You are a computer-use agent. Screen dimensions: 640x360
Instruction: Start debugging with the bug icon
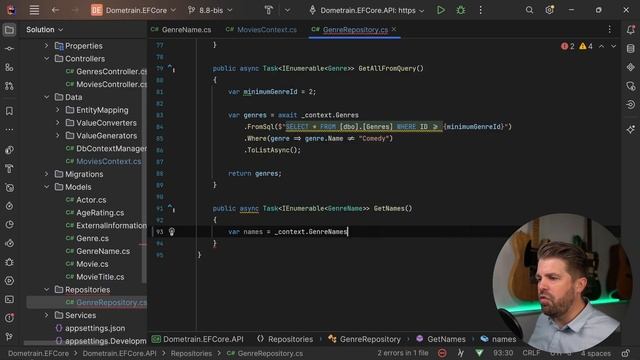tap(461, 10)
